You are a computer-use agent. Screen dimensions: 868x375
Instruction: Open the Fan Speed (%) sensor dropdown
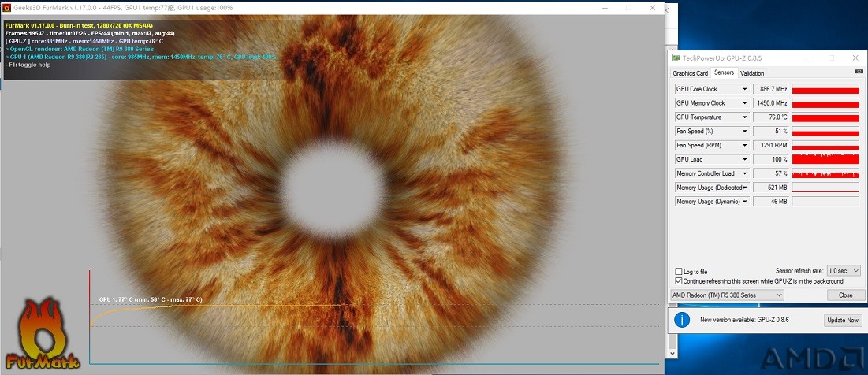(745, 132)
